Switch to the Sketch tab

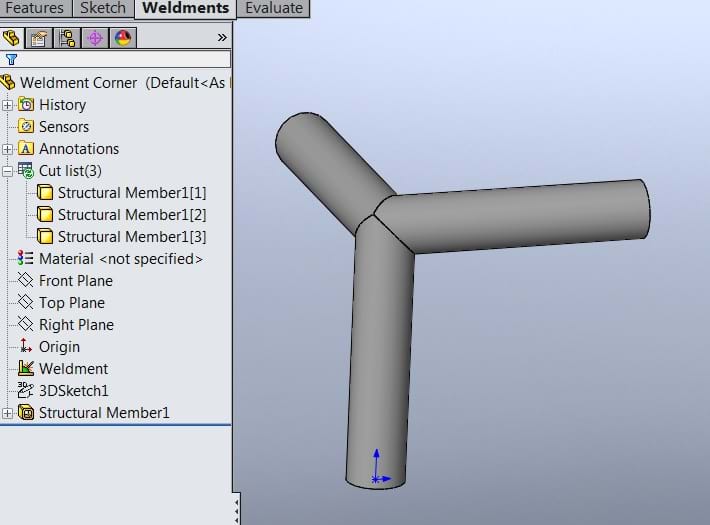click(103, 8)
